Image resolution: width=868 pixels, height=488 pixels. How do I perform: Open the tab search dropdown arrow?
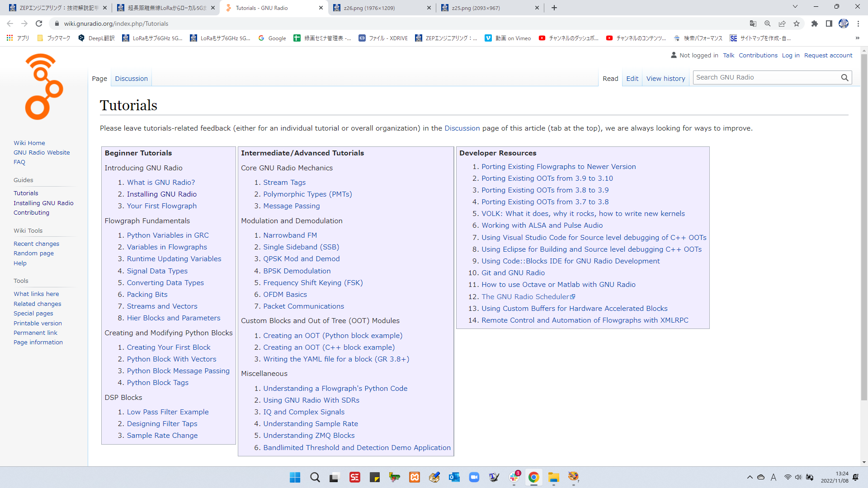[795, 7]
